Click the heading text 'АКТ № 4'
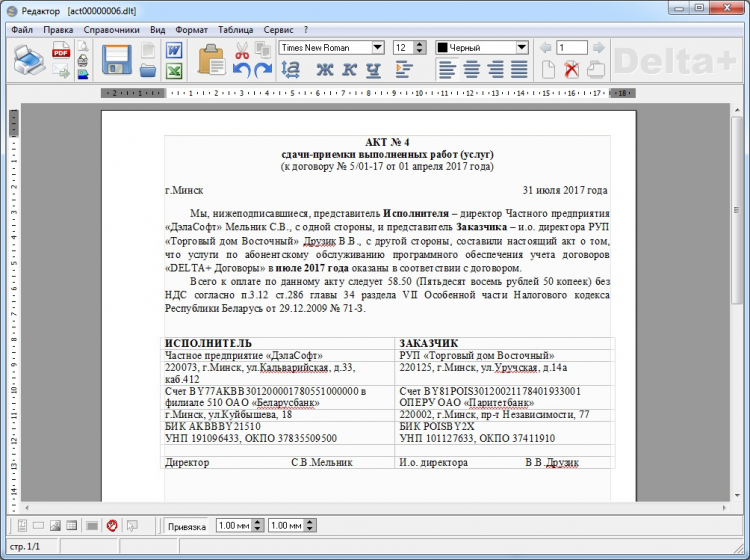Viewport: 750px width, 560px height. tap(387, 142)
